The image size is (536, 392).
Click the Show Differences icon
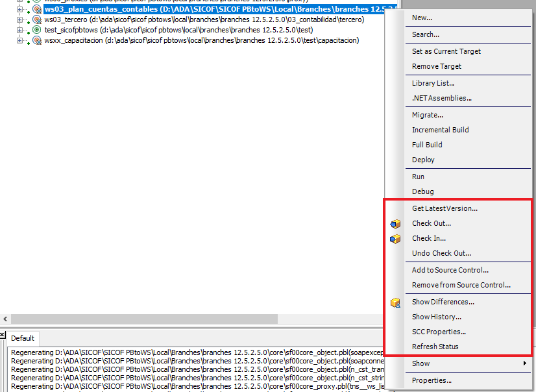tap(395, 302)
